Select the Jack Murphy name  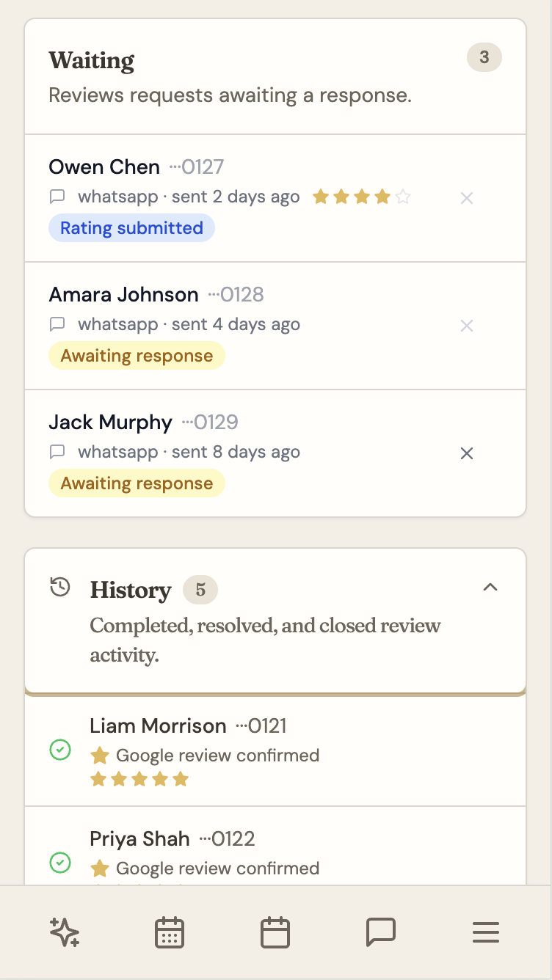[111, 423]
